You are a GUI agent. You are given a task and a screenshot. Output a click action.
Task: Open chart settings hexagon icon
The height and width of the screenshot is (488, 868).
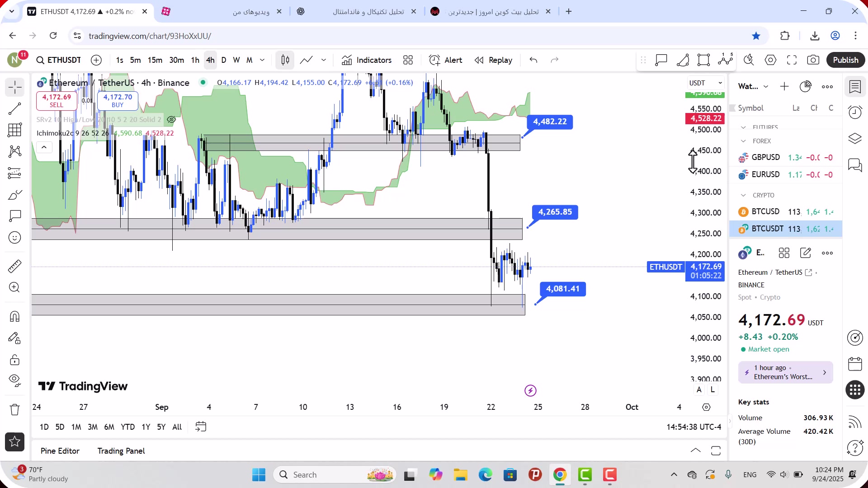pos(770,60)
